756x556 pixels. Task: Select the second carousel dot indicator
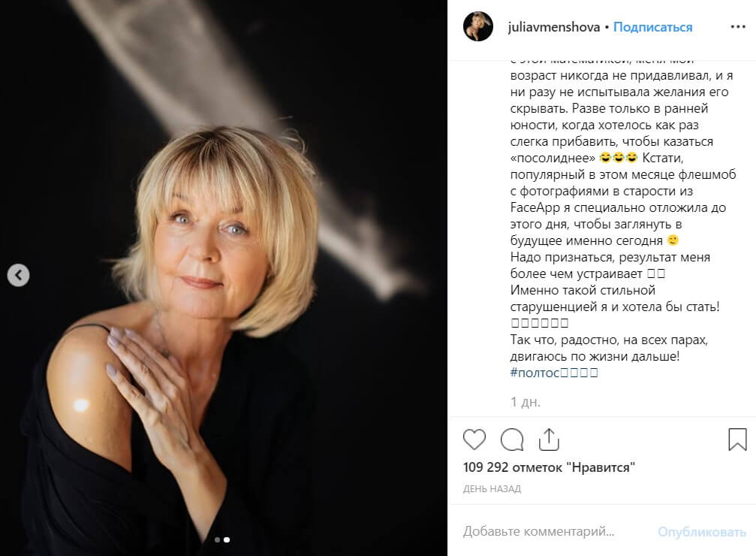tap(227, 539)
